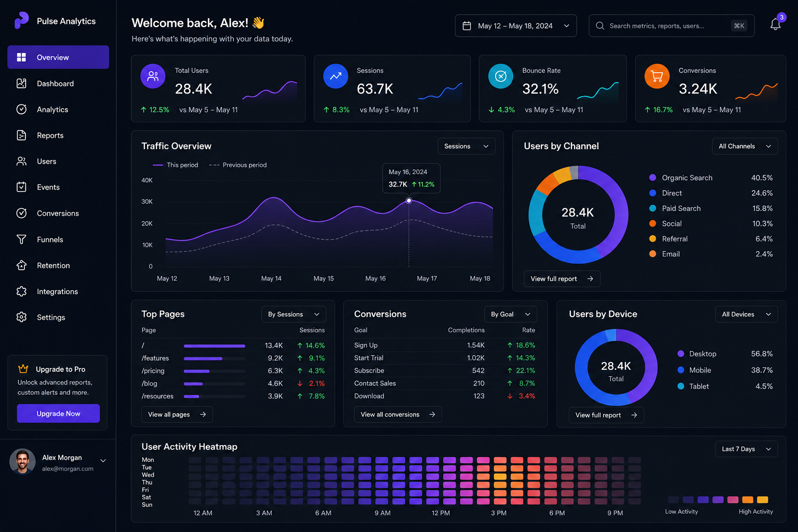Click View full report under Users by Channel

pos(562,279)
